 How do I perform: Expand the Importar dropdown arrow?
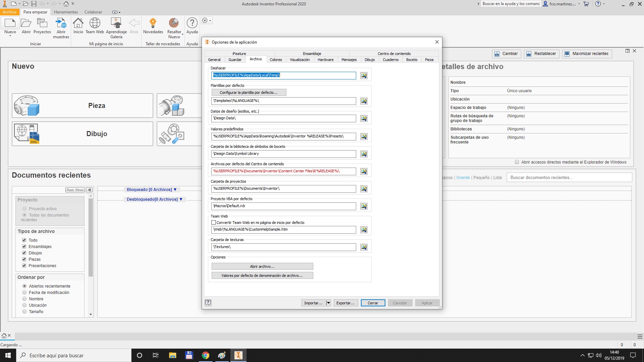click(328, 303)
